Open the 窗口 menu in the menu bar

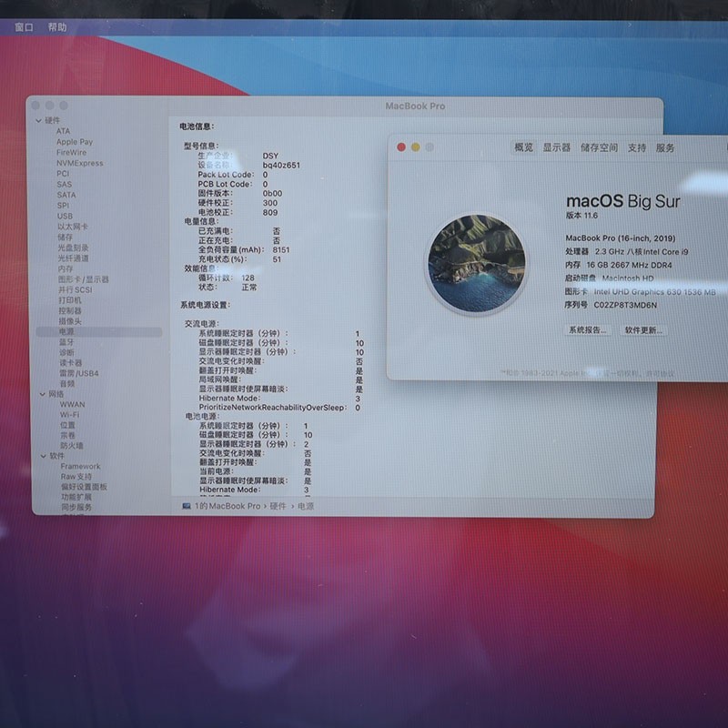pos(25,27)
